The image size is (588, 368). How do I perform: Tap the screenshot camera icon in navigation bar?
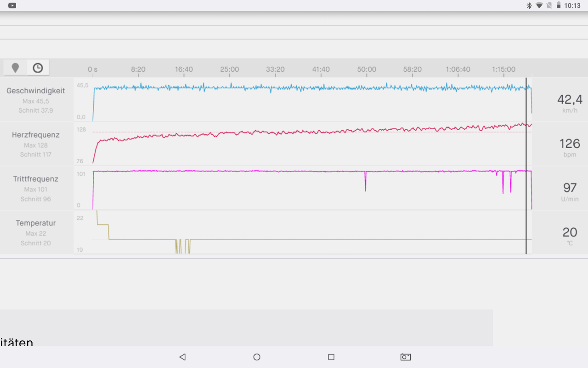coord(405,357)
